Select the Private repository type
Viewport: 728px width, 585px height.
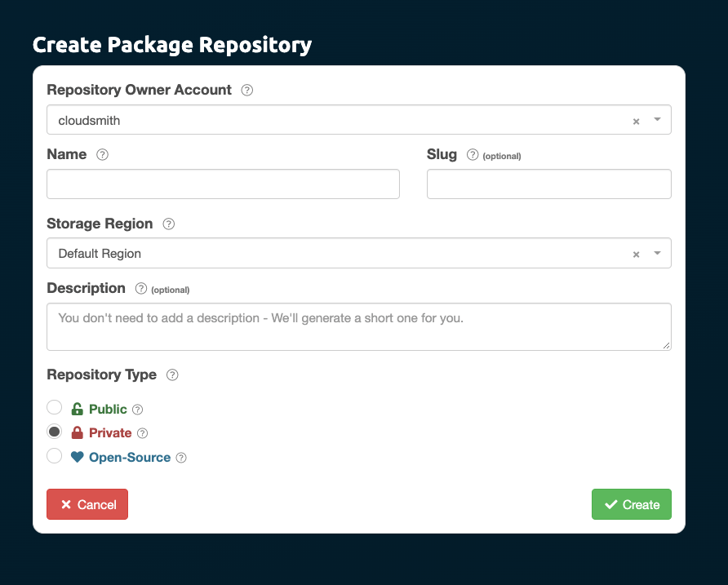[54, 431]
